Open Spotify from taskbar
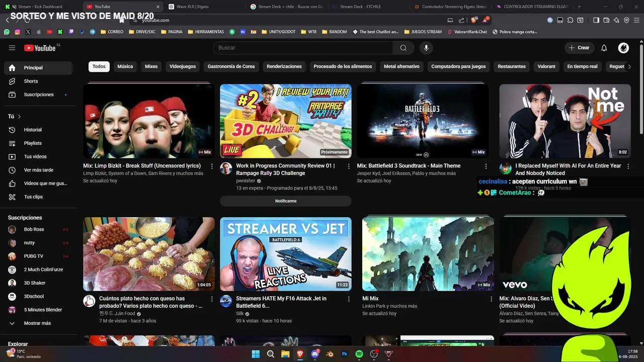644x362 pixels. click(359, 354)
